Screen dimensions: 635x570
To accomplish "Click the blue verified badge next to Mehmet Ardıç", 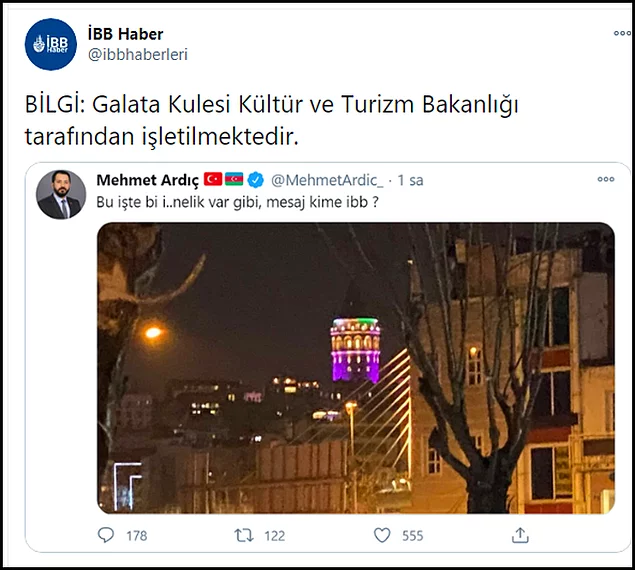I will (256, 180).
